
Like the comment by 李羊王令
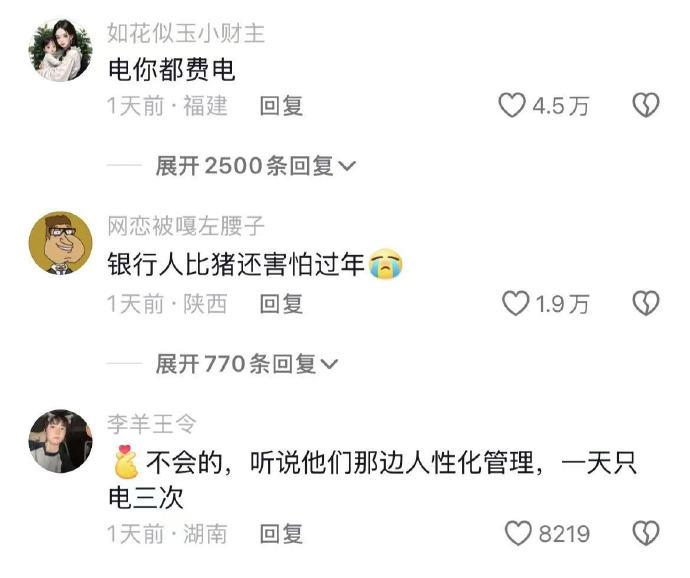[518, 533]
